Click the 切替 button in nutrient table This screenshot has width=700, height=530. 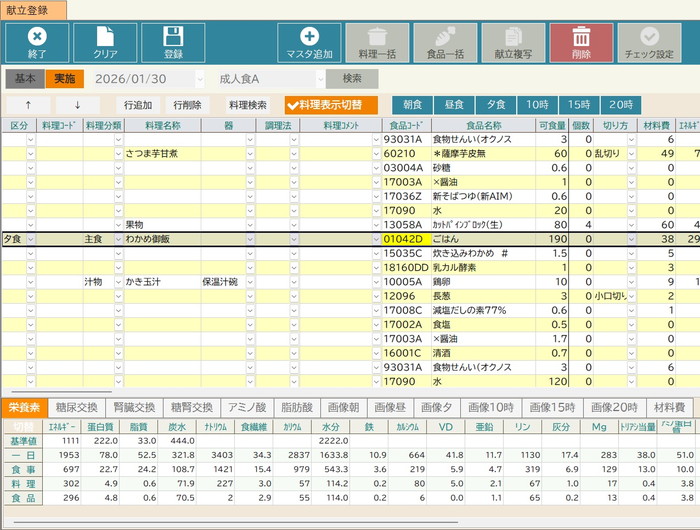pos(23,426)
